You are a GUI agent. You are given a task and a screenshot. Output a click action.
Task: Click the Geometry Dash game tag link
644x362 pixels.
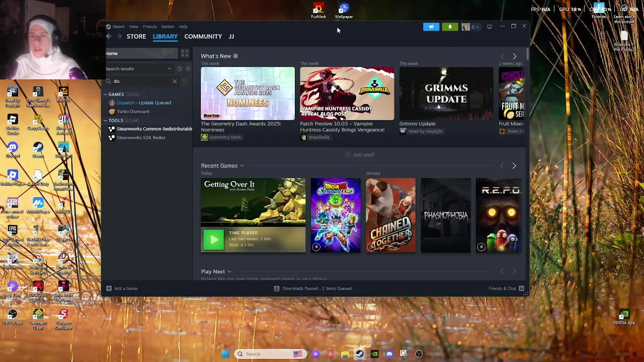click(221, 137)
